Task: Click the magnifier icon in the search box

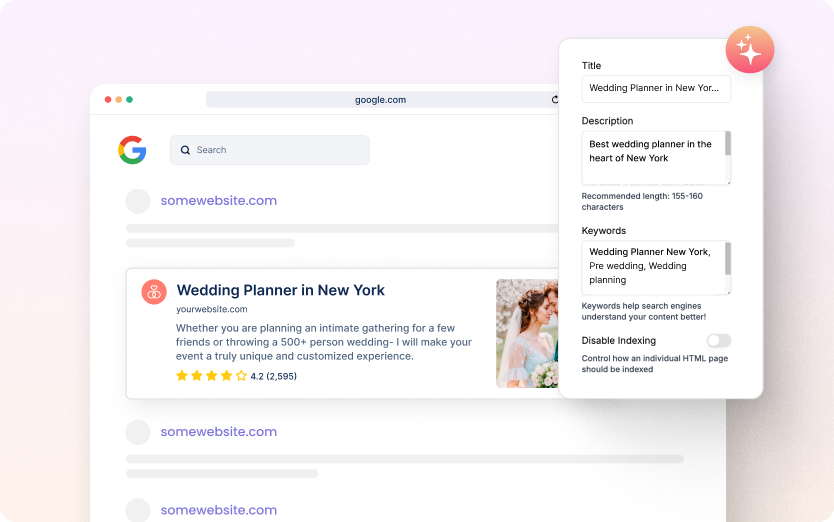Action: [185, 150]
